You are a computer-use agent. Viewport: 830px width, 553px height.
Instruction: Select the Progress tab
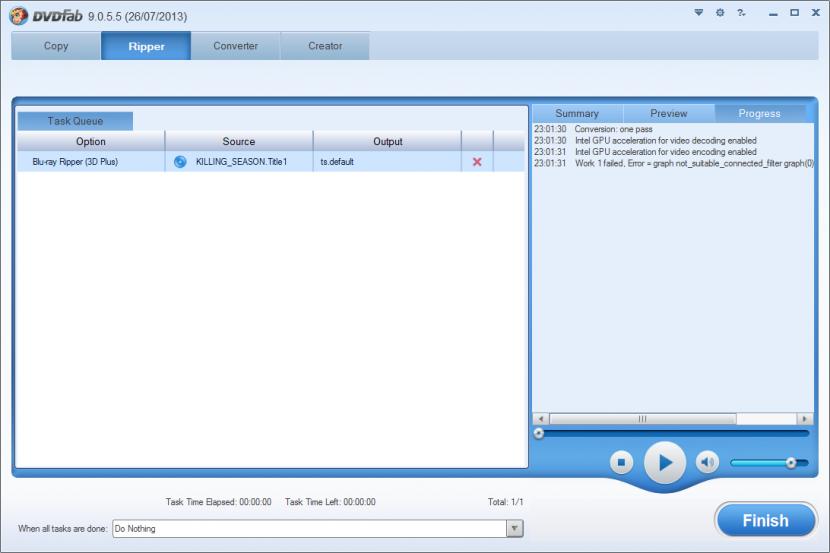[760, 113]
